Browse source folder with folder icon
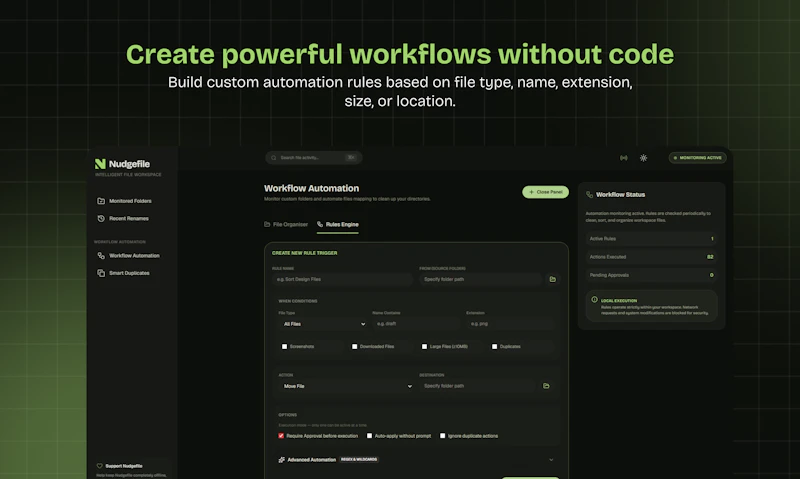The height and width of the screenshot is (479, 800). pos(553,279)
